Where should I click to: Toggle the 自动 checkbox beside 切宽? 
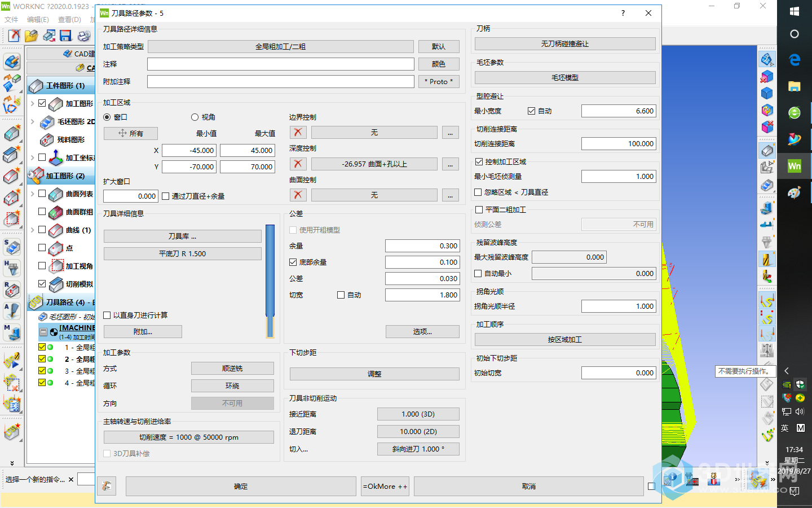tap(341, 295)
